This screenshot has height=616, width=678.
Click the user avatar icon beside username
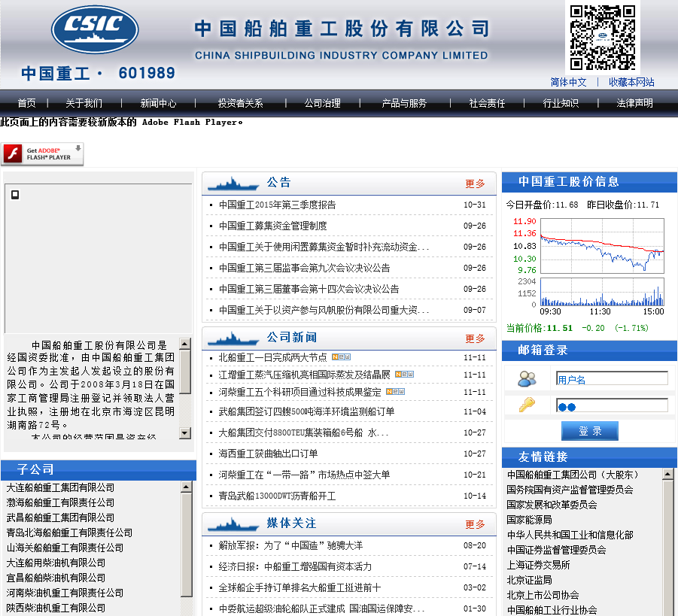pyautogui.click(x=527, y=379)
